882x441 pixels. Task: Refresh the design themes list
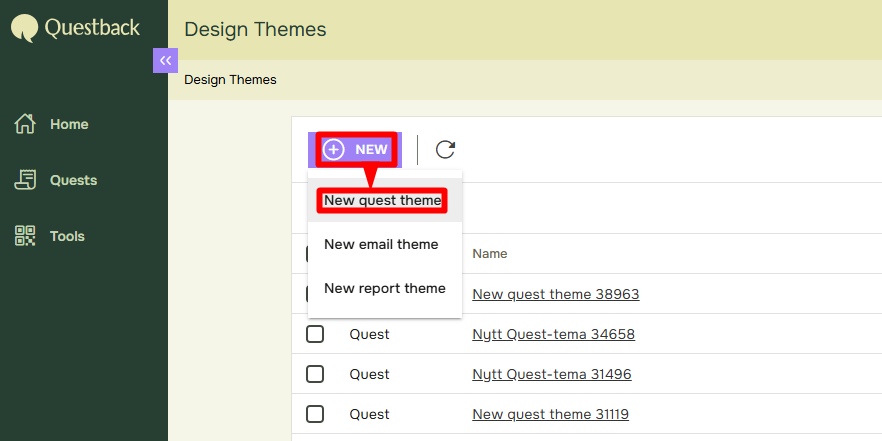445,149
